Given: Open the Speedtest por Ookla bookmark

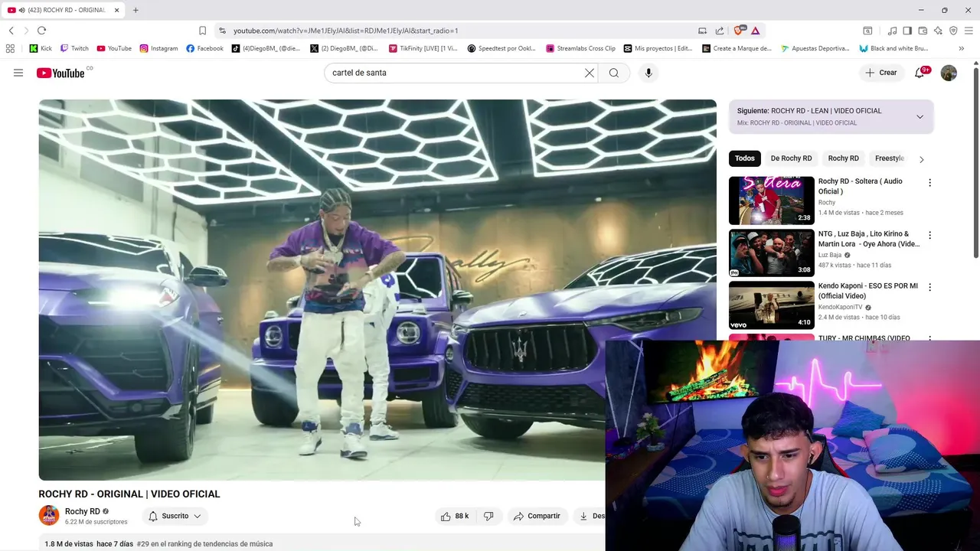Looking at the screenshot, I should (x=501, y=48).
